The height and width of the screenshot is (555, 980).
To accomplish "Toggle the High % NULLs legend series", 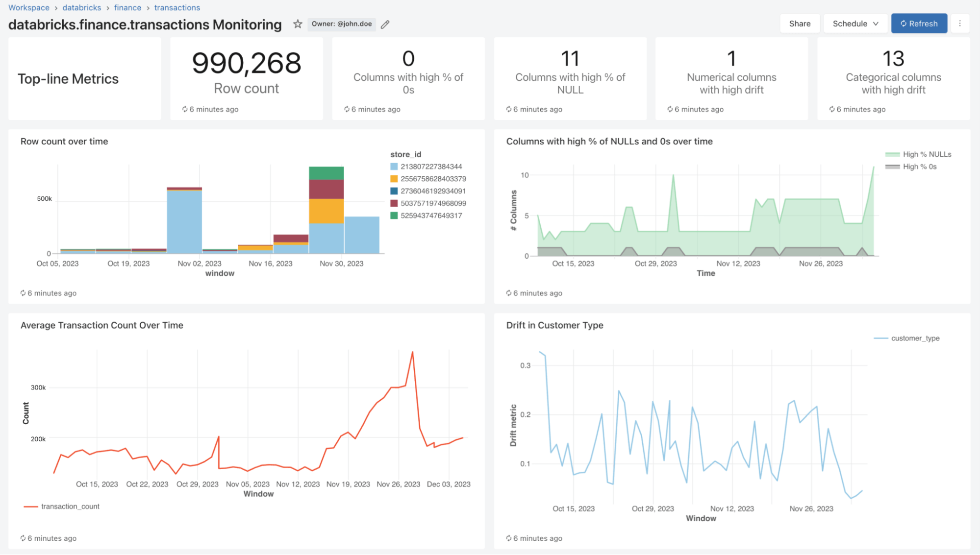I will pyautogui.click(x=919, y=154).
